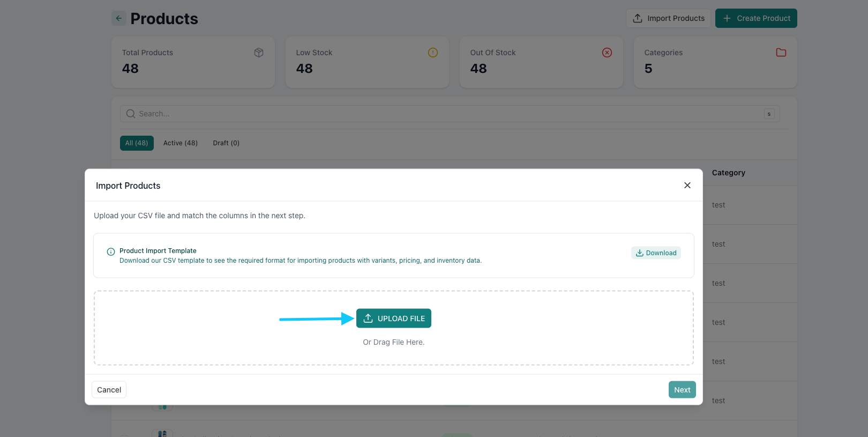Proceed with the Next button

pos(682,390)
